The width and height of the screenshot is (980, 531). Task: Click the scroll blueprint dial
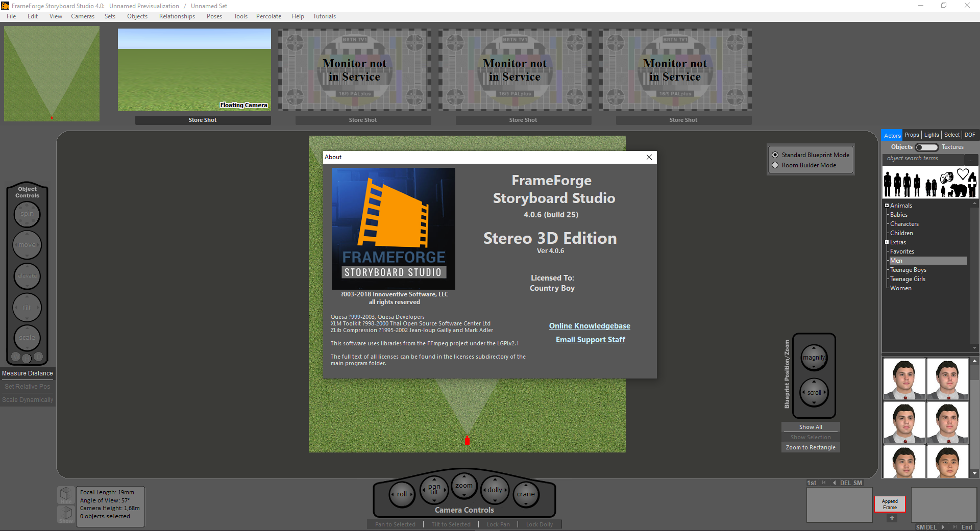pyautogui.click(x=814, y=392)
